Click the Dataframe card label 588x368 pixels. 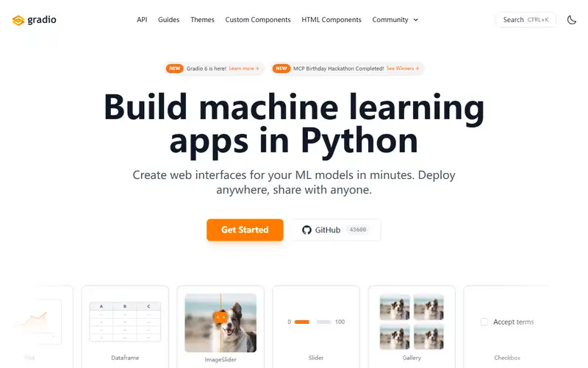pos(125,358)
